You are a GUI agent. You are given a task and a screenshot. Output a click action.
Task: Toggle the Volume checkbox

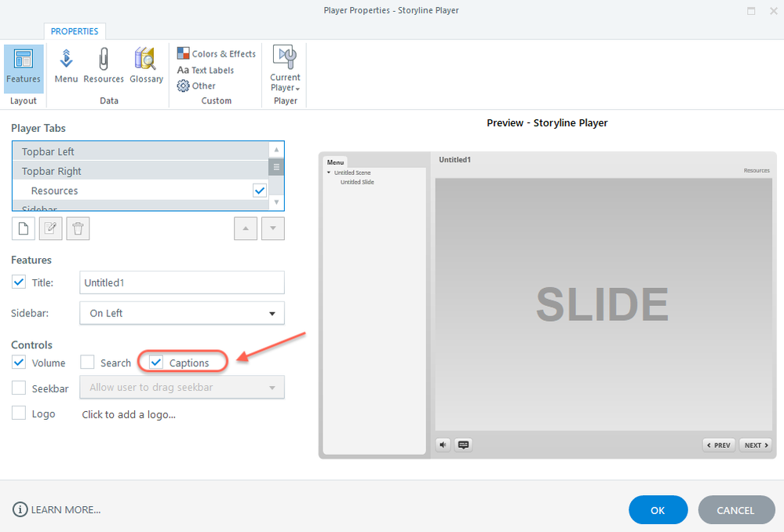coord(19,363)
